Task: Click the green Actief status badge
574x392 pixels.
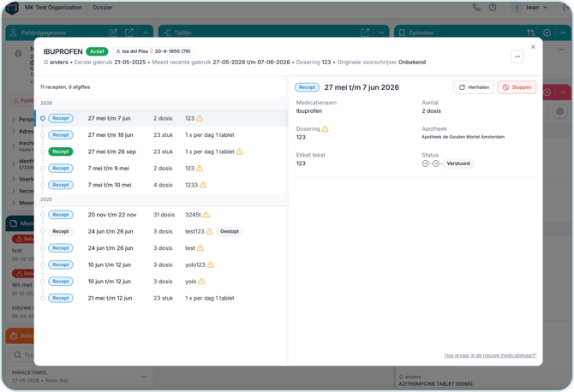Action: tap(97, 51)
